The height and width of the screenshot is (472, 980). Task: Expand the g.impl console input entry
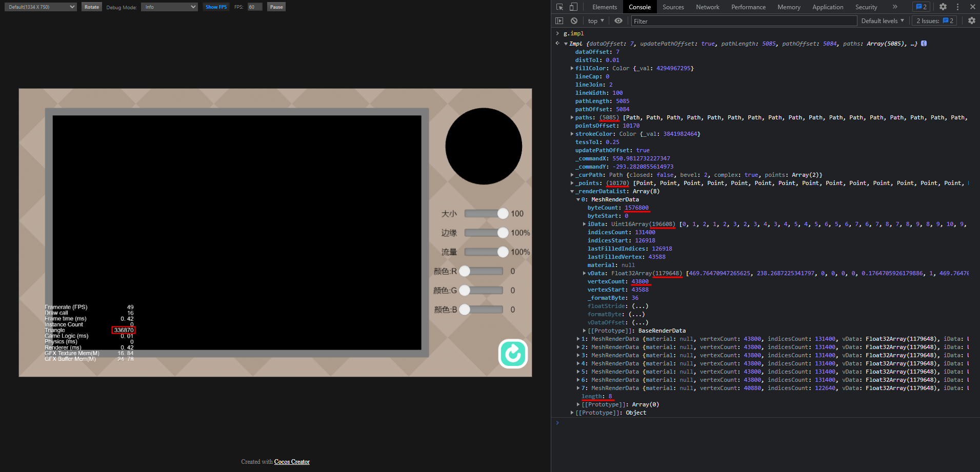pyautogui.click(x=557, y=33)
